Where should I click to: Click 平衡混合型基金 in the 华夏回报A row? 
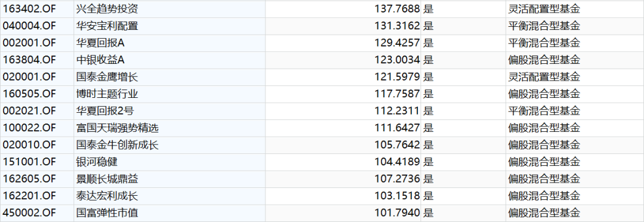click(544, 43)
